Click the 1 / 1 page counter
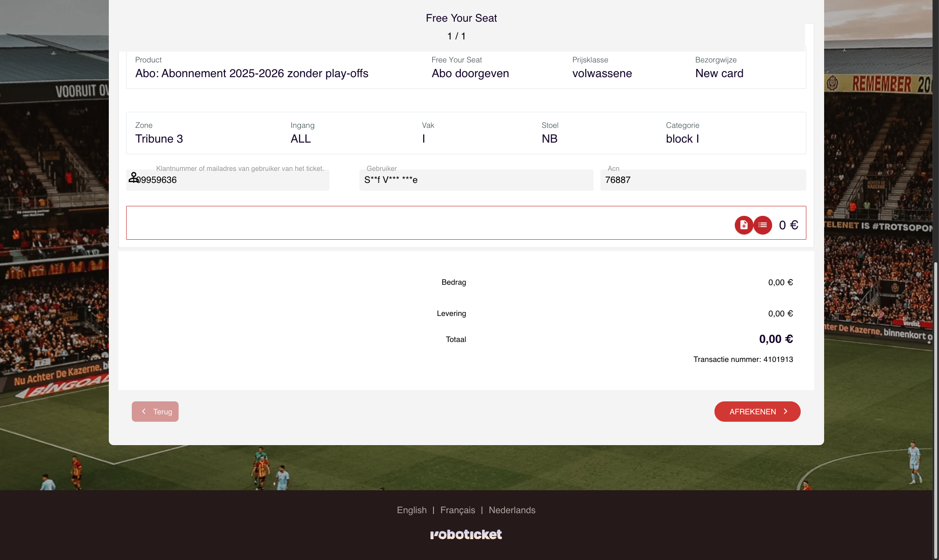The width and height of the screenshot is (939, 560). pyautogui.click(x=456, y=36)
